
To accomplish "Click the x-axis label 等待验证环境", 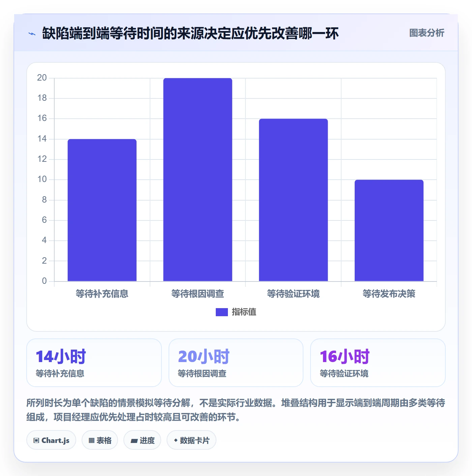I will coord(293,294).
